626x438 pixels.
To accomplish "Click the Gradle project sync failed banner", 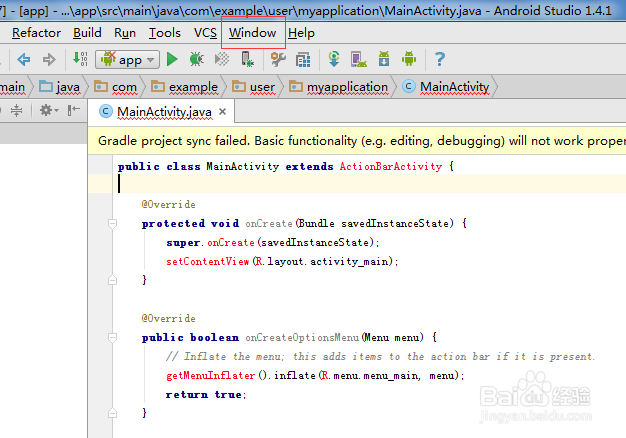I will [x=357, y=141].
